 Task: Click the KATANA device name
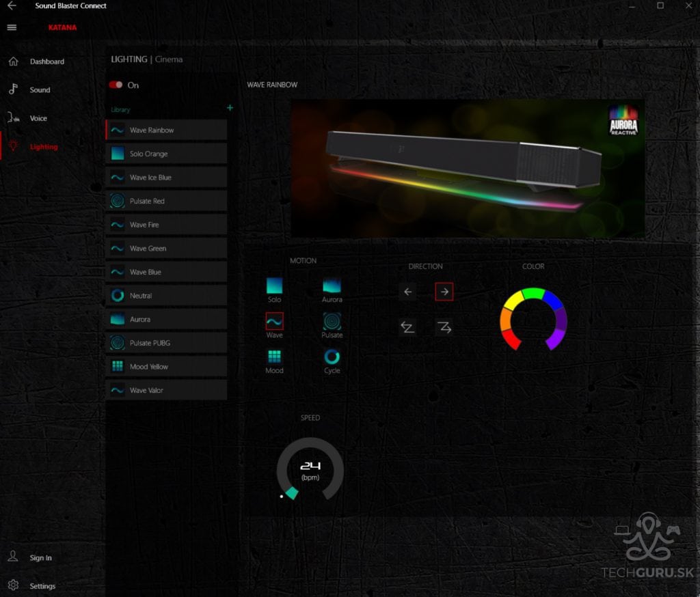[x=62, y=27]
